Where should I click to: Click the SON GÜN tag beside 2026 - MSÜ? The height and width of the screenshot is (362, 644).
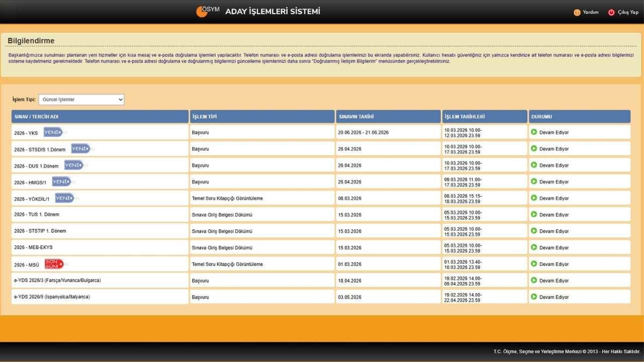(x=54, y=264)
